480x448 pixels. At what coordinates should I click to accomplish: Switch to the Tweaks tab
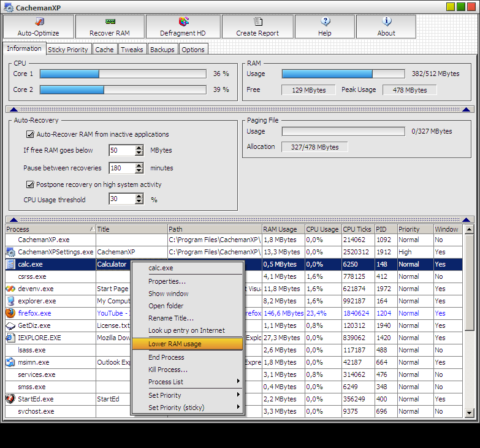pyautogui.click(x=132, y=49)
